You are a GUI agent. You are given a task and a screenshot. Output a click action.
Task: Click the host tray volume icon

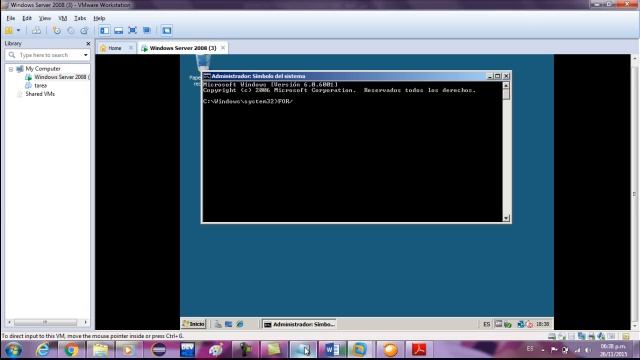[588, 350]
